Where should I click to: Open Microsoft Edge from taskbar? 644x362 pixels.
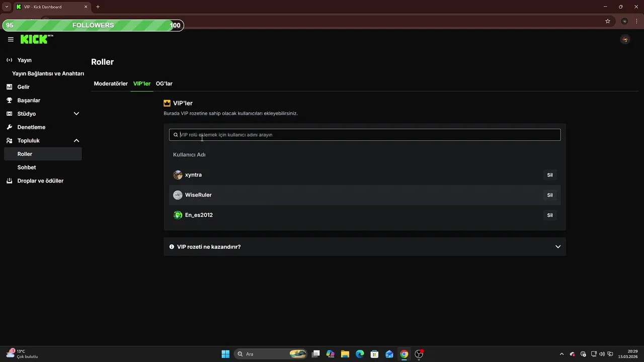(360, 354)
